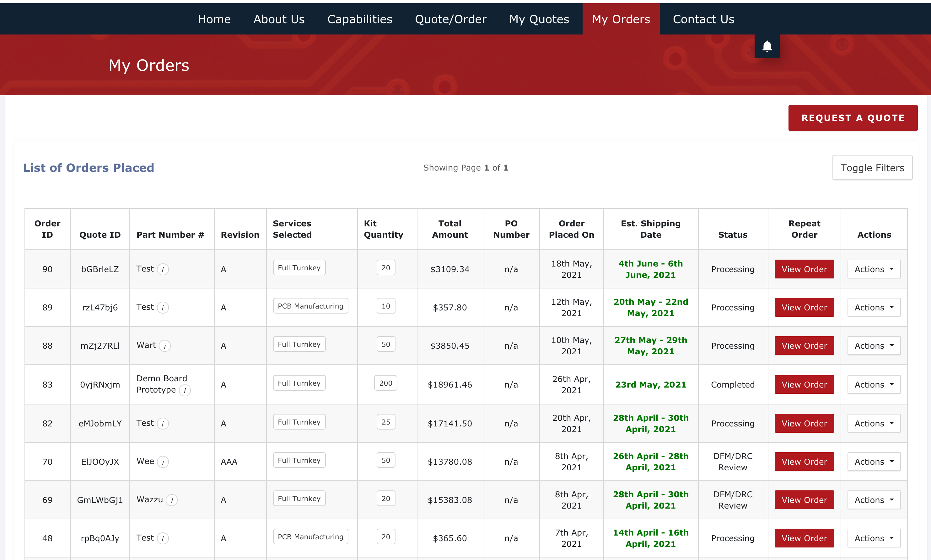Click View Order button for Order 82
Viewport: 931px width, 560px height.
pyautogui.click(x=804, y=423)
